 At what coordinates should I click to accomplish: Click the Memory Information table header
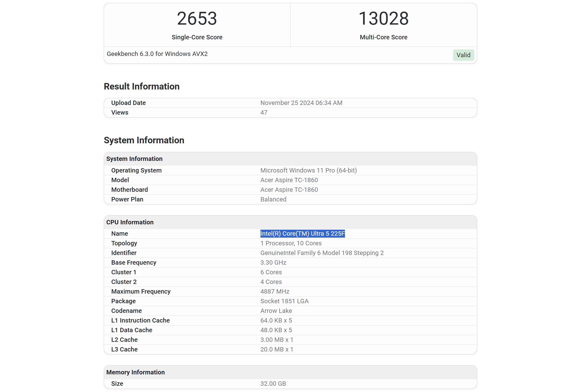[x=135, y=372]
